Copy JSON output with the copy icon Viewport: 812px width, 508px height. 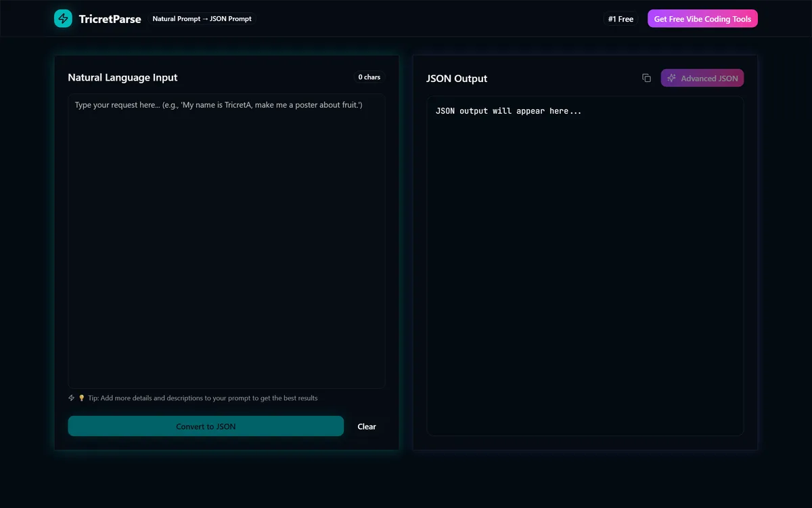[x=646, y=78]
